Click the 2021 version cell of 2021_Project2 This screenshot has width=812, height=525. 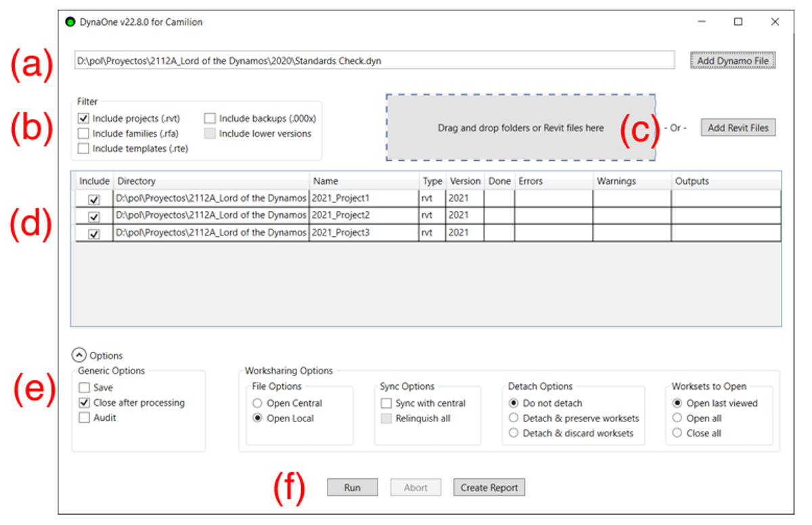point(465,216)
